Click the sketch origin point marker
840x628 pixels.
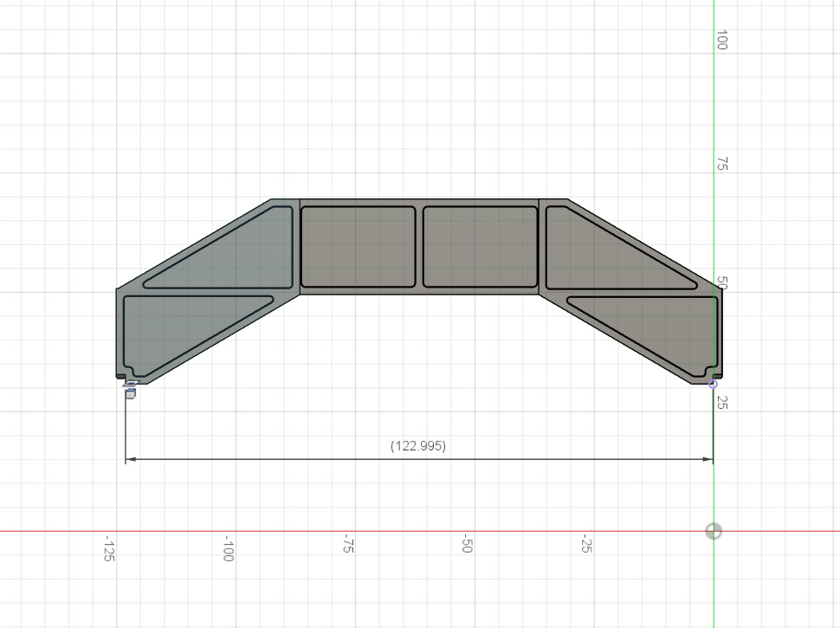714,531
